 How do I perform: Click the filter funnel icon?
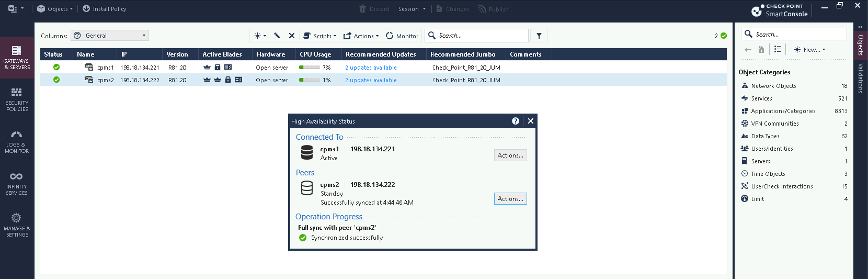(x=539, y=36)
